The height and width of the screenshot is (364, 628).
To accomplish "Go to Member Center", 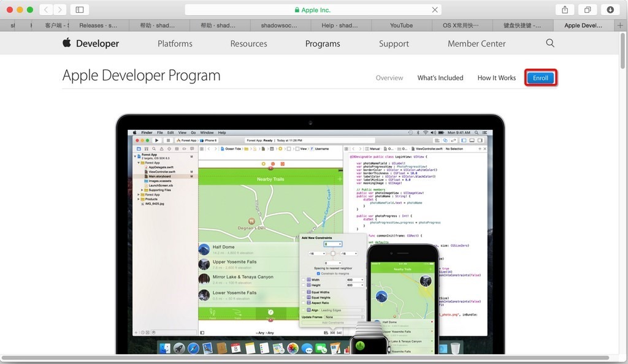I will 477,44.
